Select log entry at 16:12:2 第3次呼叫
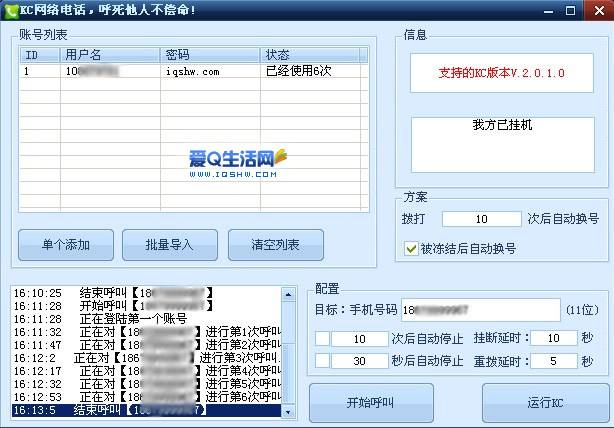 146,358
